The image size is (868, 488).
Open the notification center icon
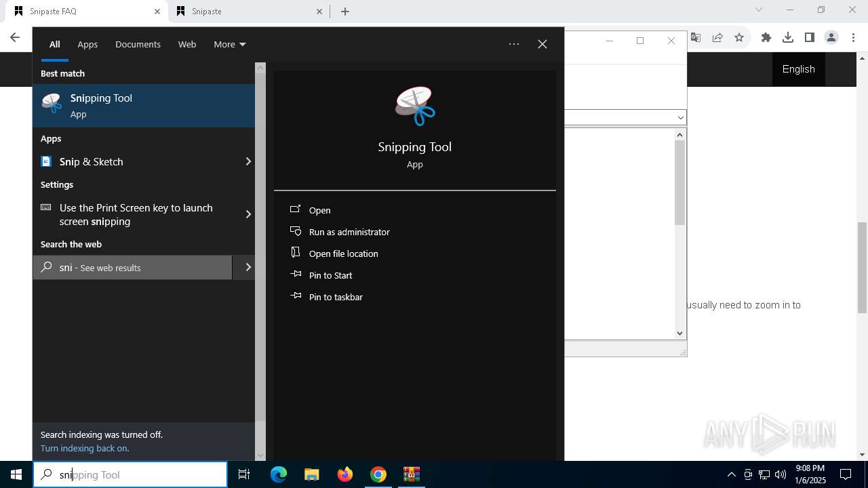(846, 474)
